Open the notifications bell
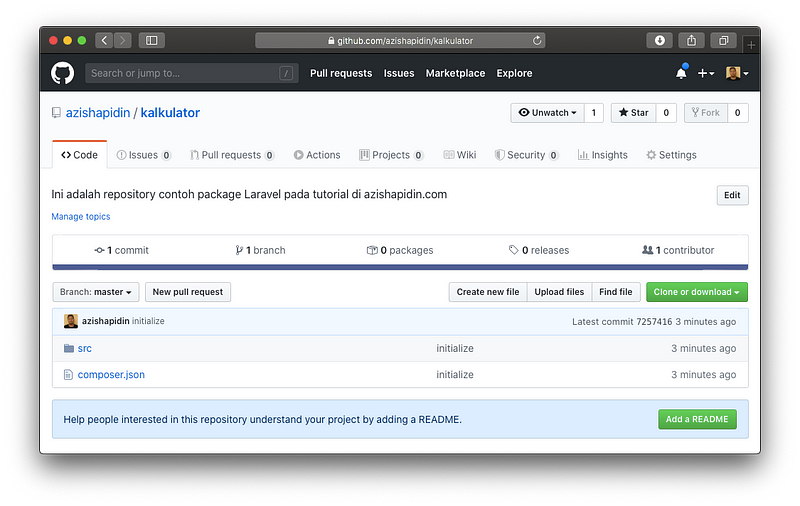This screenshot has height=506, width=800. click(x=681, y=73)
